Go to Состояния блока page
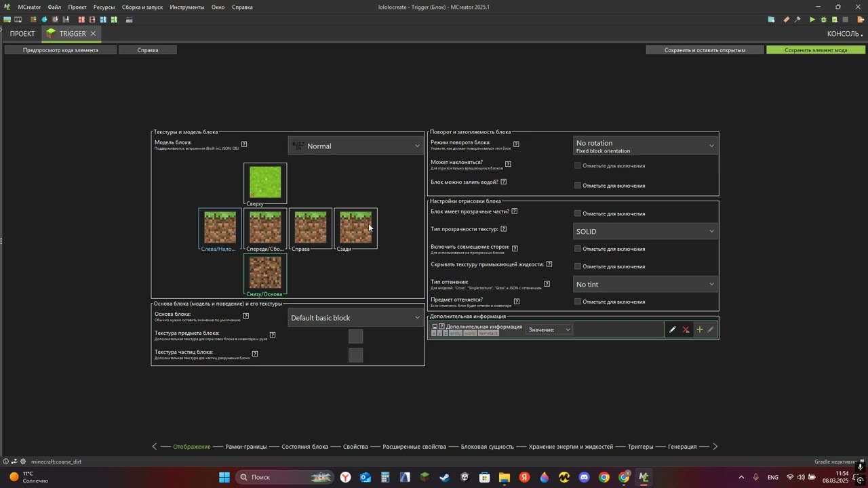The image size is (868, 488). [304, 447]
